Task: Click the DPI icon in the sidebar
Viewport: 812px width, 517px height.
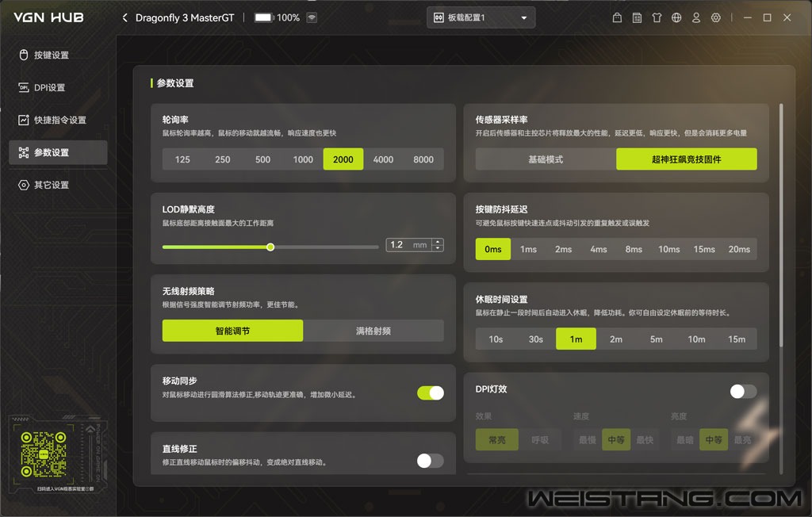Action: 23,87
